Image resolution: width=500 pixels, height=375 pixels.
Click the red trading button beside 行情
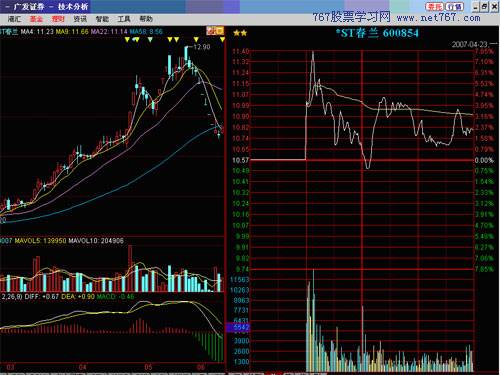pyautogui.click(x=434, y=7)
